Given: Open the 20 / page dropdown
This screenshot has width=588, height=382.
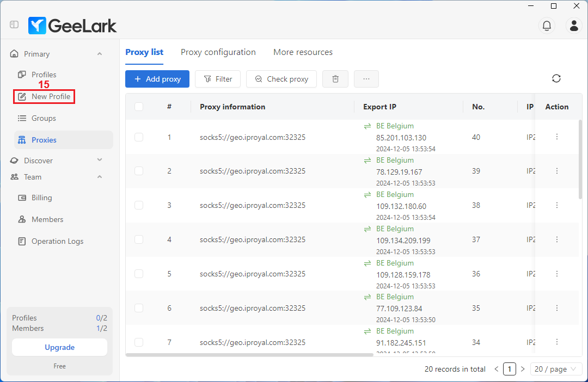Looking at the screenshot, I should click(555, 369).
